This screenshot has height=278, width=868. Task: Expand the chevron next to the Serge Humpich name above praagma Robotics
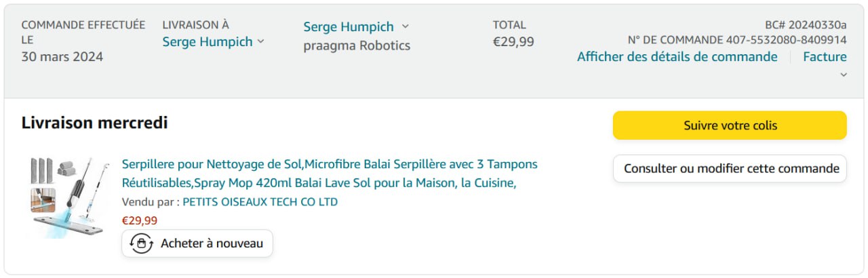click(405, 27)
